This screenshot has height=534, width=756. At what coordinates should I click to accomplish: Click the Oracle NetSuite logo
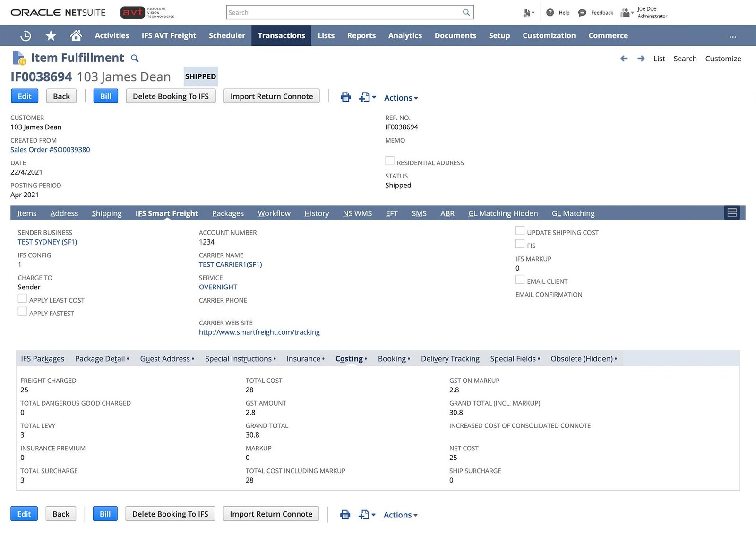pyautogui.click(x=58, y=13)
